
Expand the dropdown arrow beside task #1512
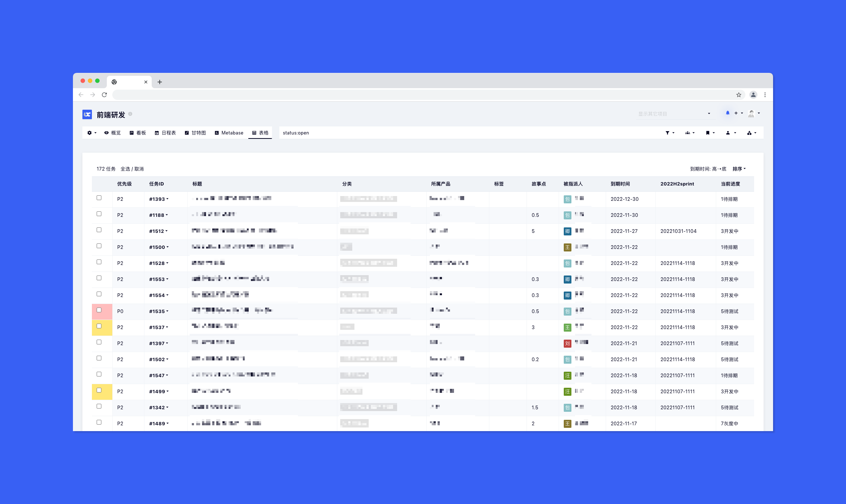(167, 231)
